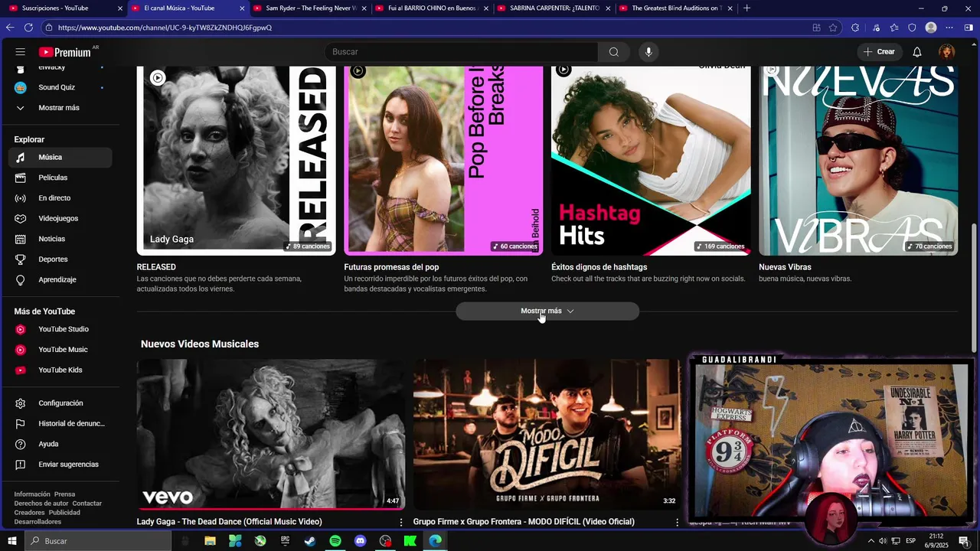The image size is (980, 551).
Task: Play Lady Gaga The Dead Dance video
Action: pyautogui.click(x=271, y=434)
